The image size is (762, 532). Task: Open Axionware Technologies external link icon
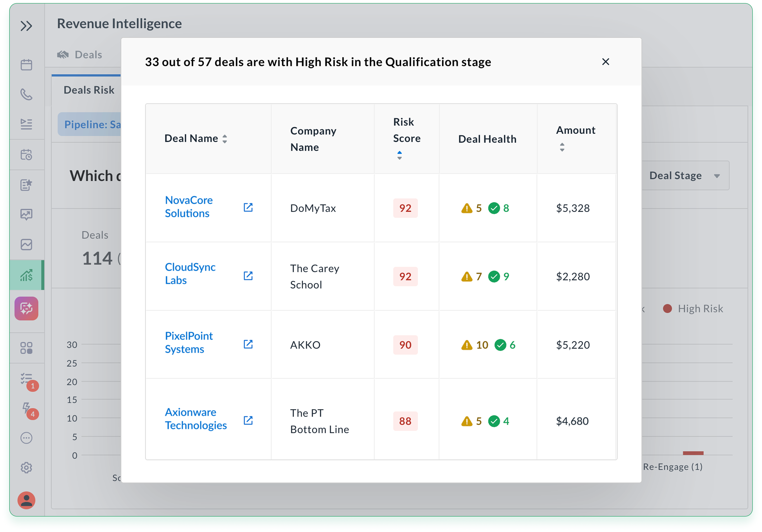click(x=248, y=420)
